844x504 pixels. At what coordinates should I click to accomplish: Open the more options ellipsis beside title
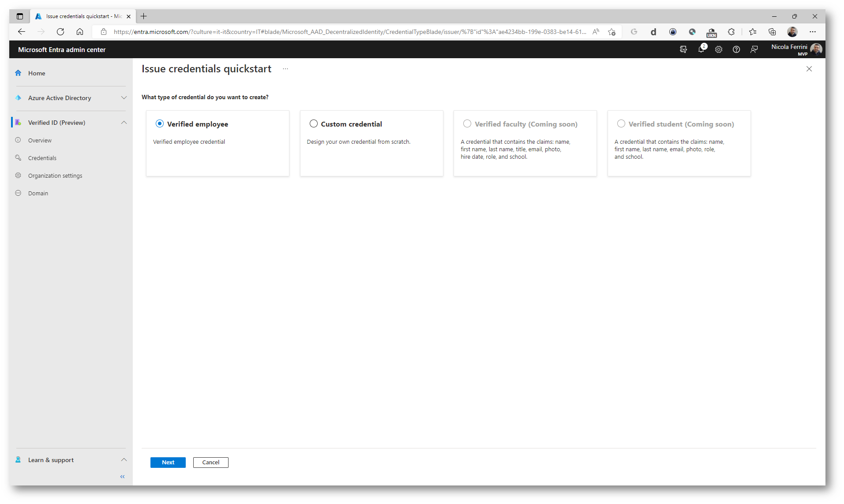pos(285,69)
